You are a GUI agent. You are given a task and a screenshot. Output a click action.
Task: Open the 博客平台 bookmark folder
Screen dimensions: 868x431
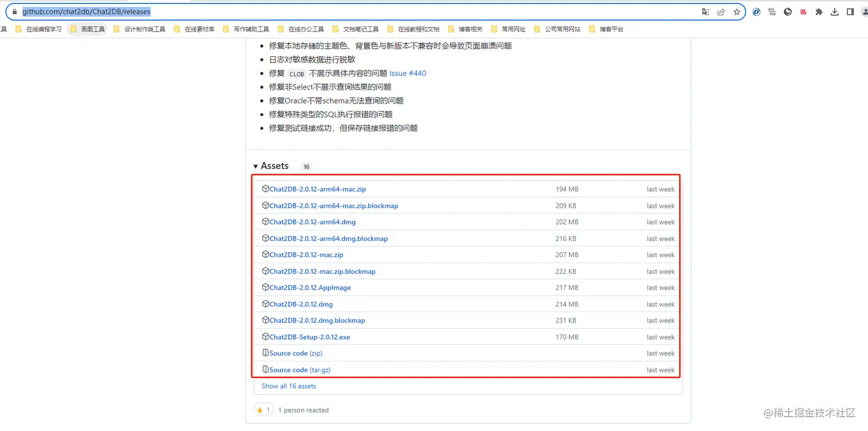point(606,29)
